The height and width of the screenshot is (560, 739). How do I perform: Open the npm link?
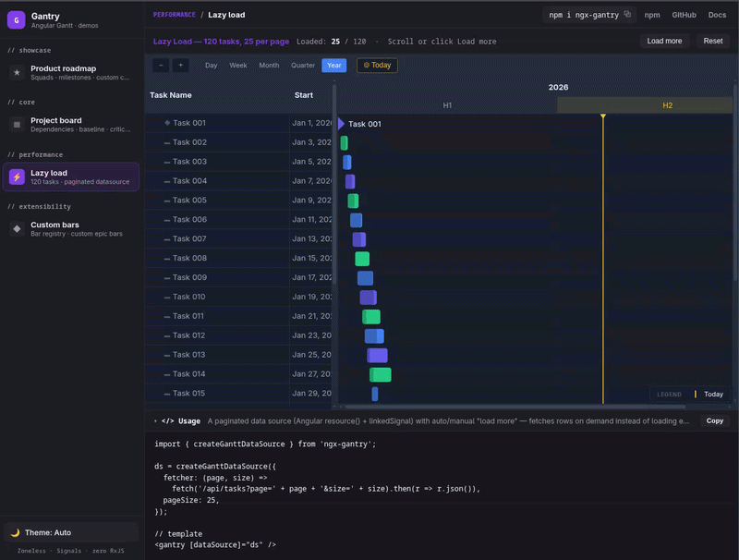pyautogui.click(x=652, y=15)
